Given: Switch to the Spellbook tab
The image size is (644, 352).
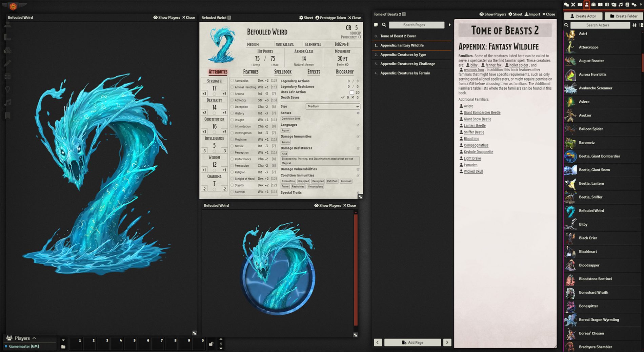Looking at the screenshot, I should (283, 72).
